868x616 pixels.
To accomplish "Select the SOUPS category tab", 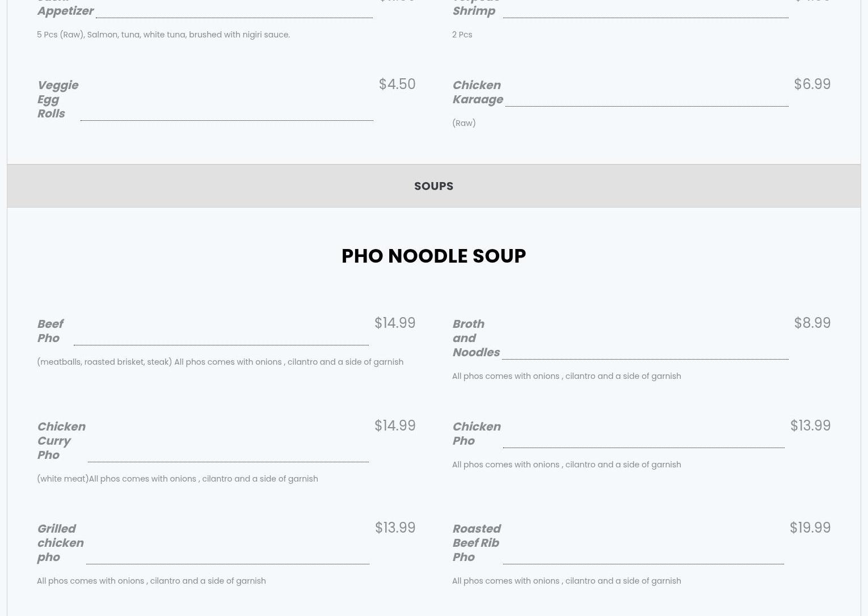I will pyautogui.click(x=433, y=186).
